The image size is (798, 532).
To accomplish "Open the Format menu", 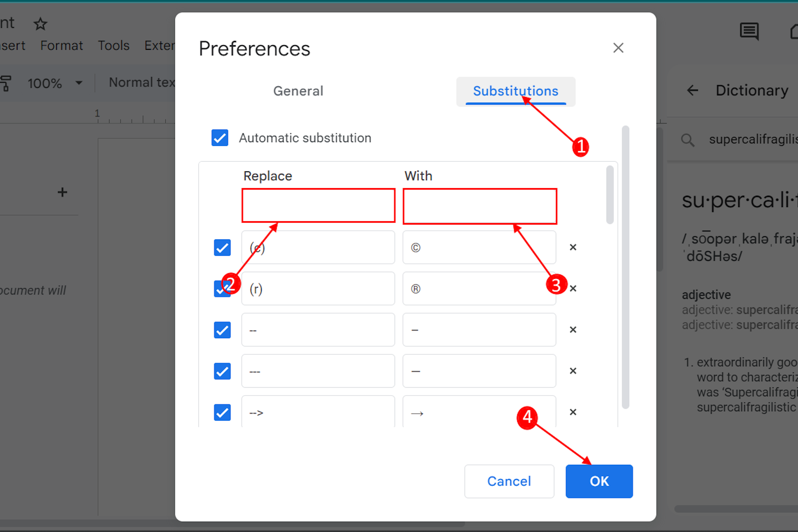I will 62,46.
